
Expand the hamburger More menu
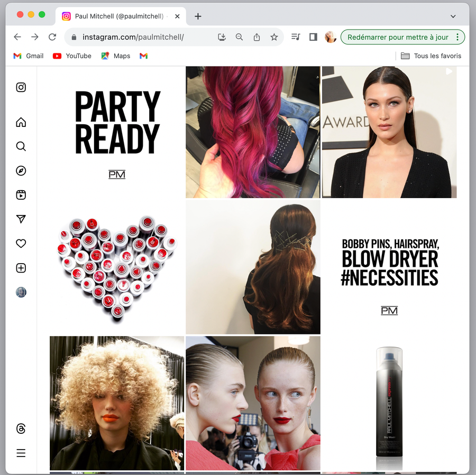[21, 453]
